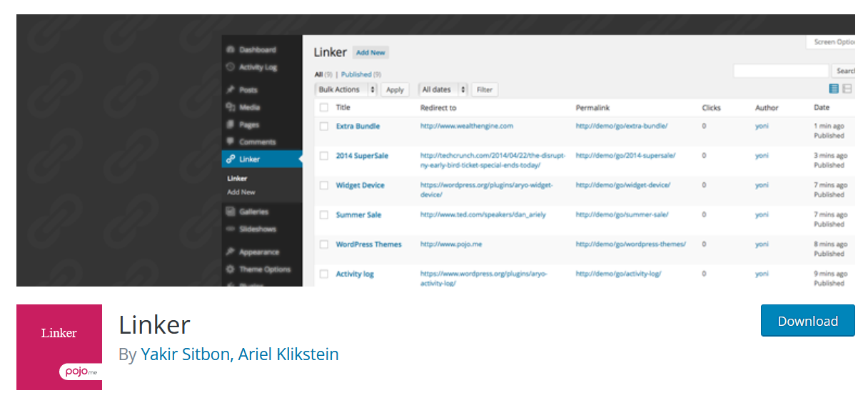Click the blue Download button
The width and height of the screenshot is (868, 398).
808,321
